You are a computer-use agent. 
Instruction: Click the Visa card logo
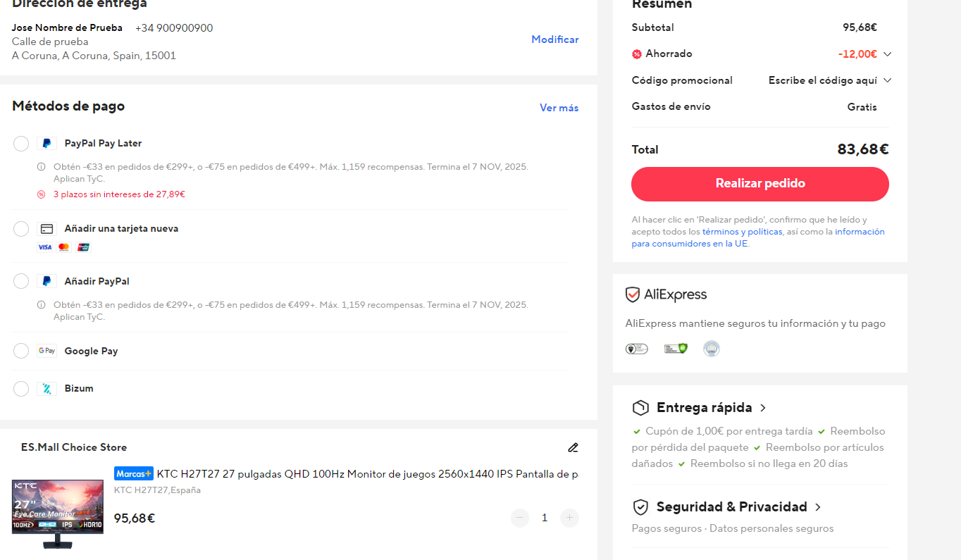(x=45, y=247)
